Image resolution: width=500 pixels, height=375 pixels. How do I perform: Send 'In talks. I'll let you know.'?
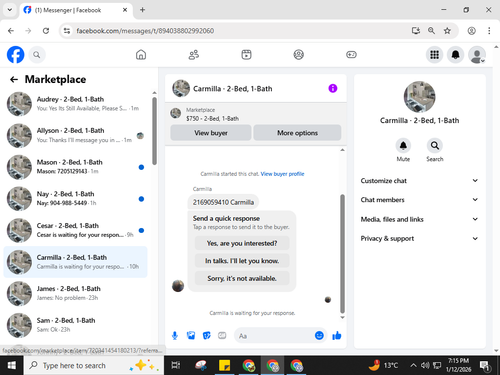click(x=242, y=261)
